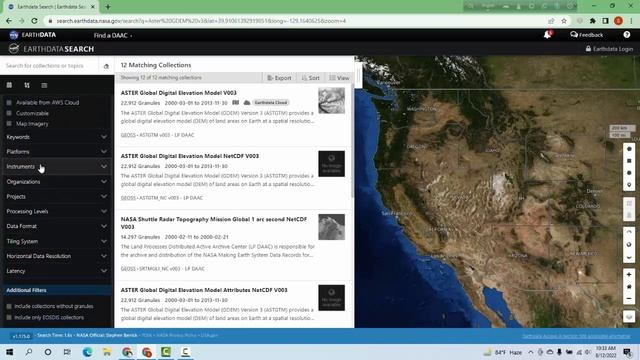This screenshot has height=360, width=640.
Task: Click the Export button
Action: pos(279,78)
